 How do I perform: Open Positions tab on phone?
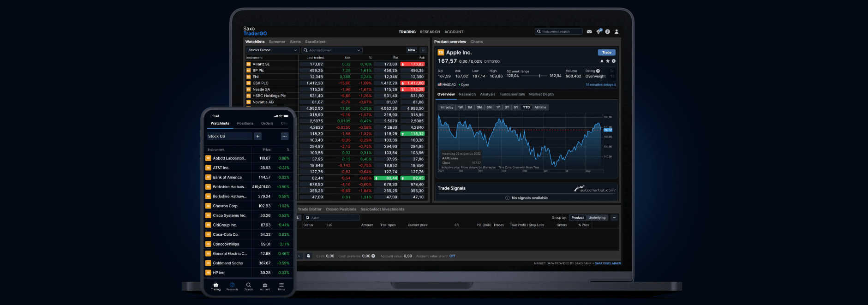click(x=245, y=124)
